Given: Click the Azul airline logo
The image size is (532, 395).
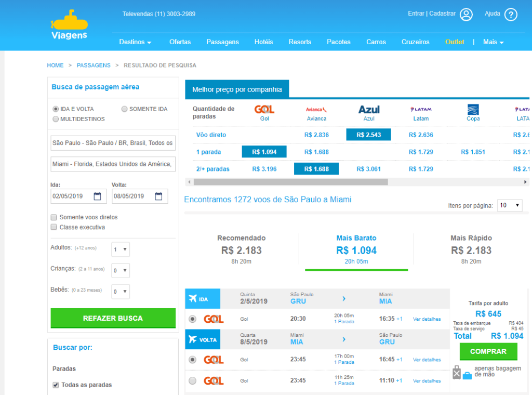Looking at the screenshot, I should 369,110.
